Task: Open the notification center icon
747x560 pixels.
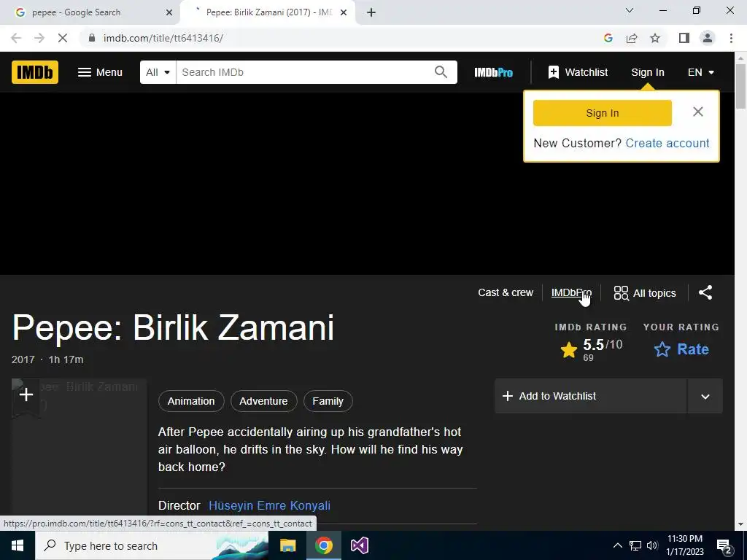Action: click(x=724, y=546)
